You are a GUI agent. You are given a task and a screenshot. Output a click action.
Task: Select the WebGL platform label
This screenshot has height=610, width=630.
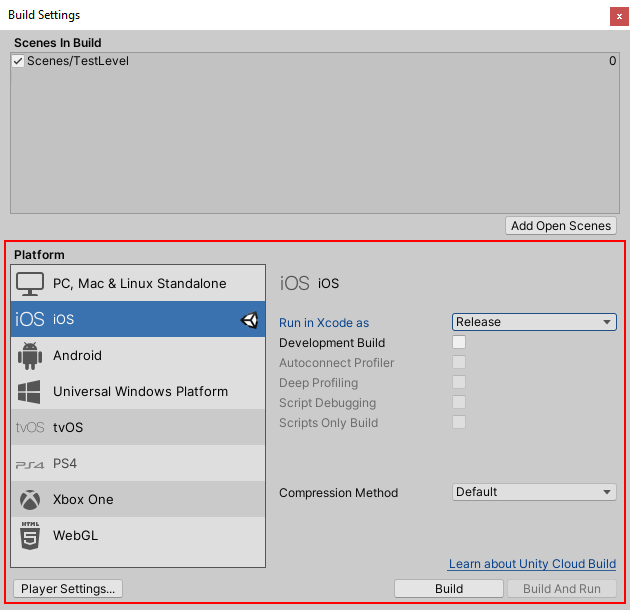[x=75, y=535]
